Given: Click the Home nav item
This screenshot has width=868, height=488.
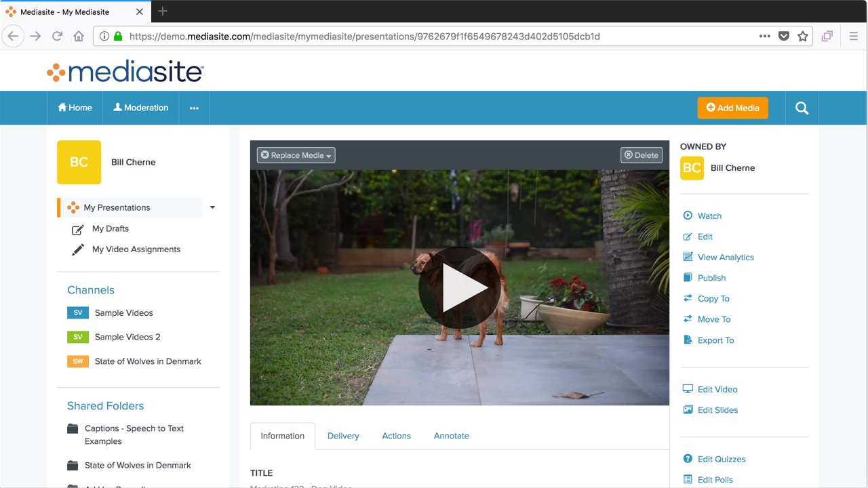Looking at the screenshot, I should (x=75, y=108).
